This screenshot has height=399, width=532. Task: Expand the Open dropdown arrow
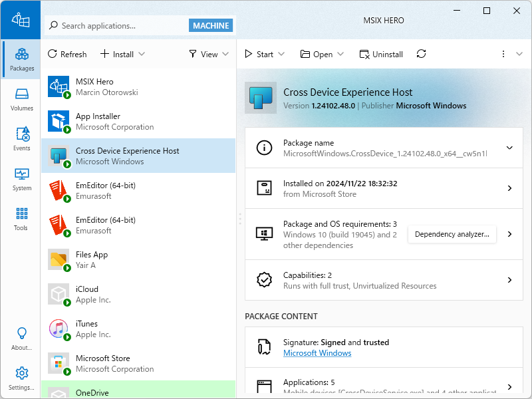tap(340, 54)
